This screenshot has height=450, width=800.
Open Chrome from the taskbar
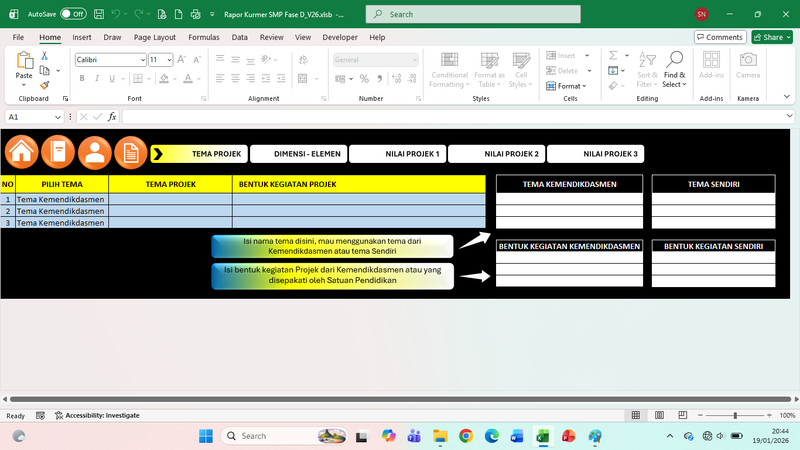pos(466,436)
